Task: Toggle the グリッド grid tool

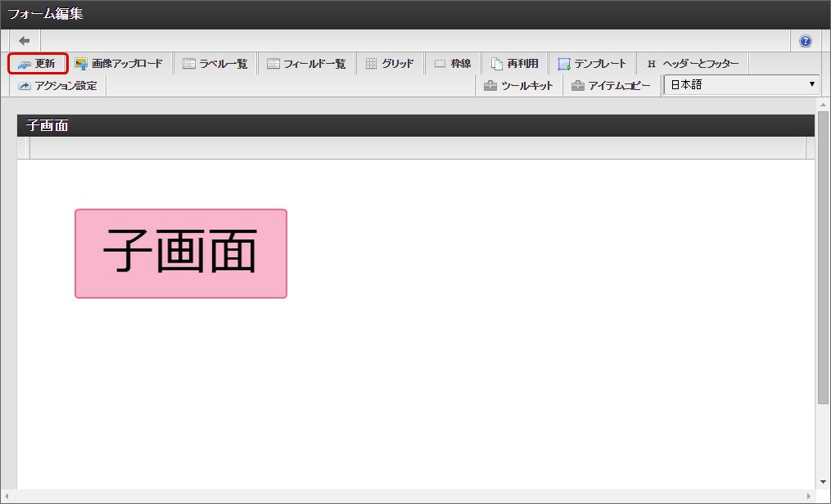Action: pos(390,64)
